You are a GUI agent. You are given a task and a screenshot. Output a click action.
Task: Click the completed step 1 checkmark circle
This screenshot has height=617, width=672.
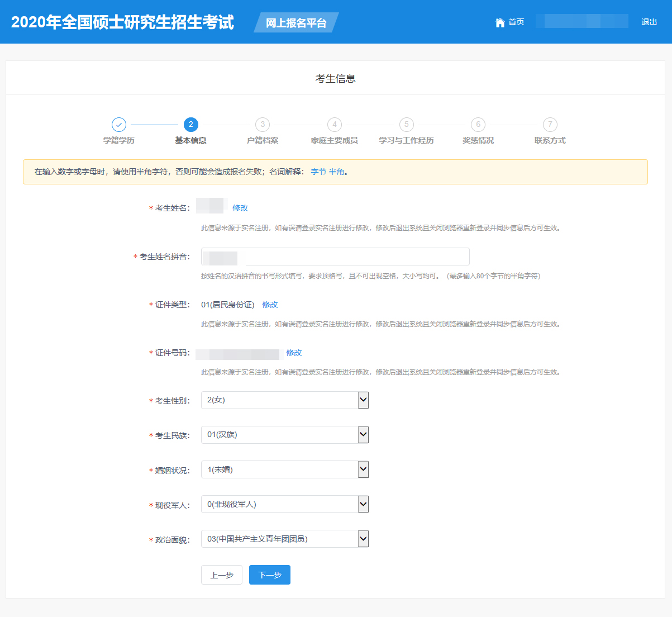click(x=119, y=125)
